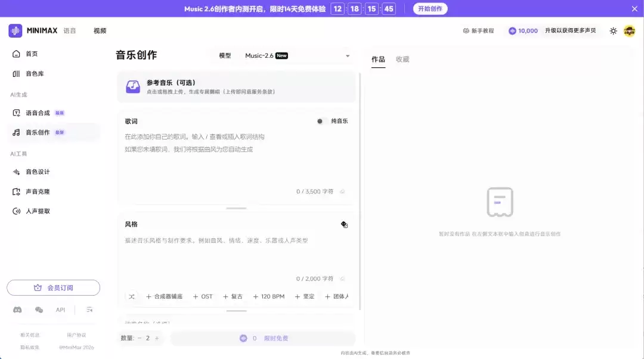Toggle the 纯音乐 instrumental switch
This screenshot has height=359, width=644.
[x=321, y=121]
